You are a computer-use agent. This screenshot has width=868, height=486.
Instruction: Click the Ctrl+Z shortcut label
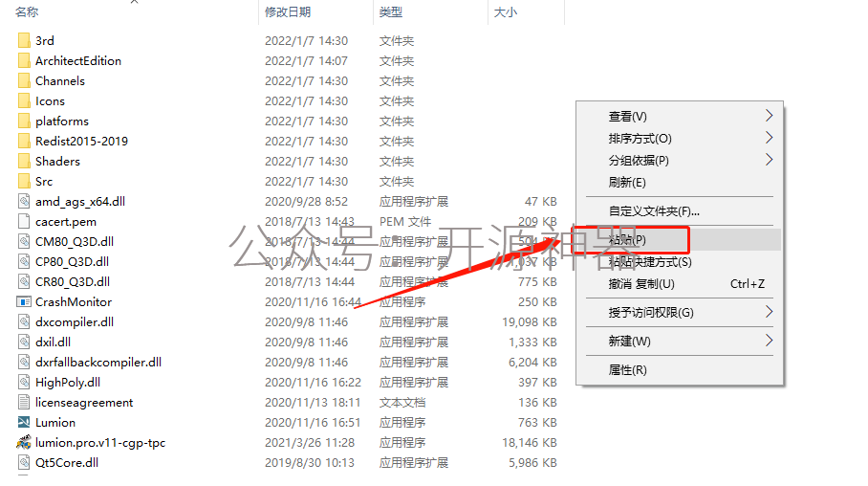tap(748, 284)
